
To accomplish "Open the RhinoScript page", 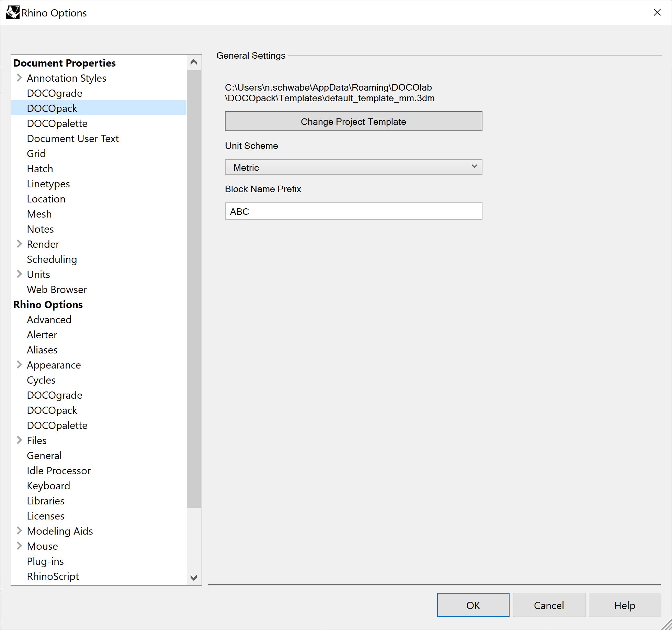I will tap(53, 576).
